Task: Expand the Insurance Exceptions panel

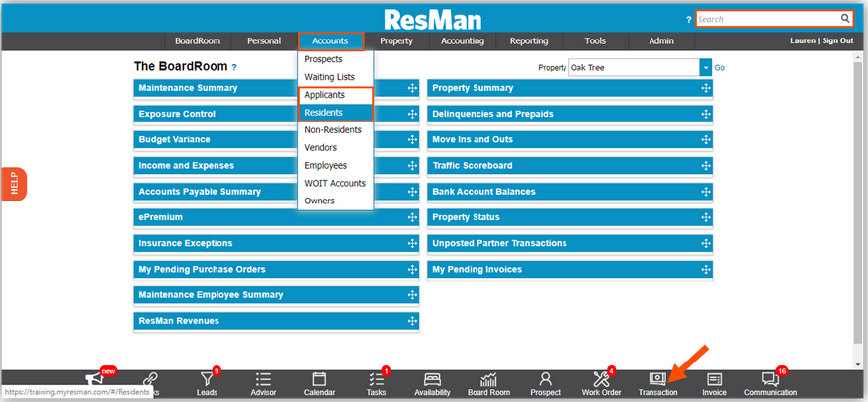Action: tap(276, 243)
